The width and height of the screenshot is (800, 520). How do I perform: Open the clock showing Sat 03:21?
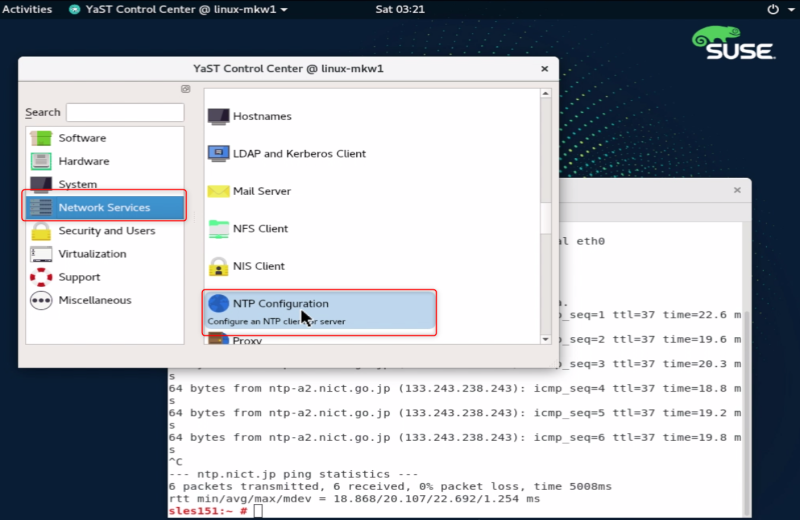tap(400, 9)
